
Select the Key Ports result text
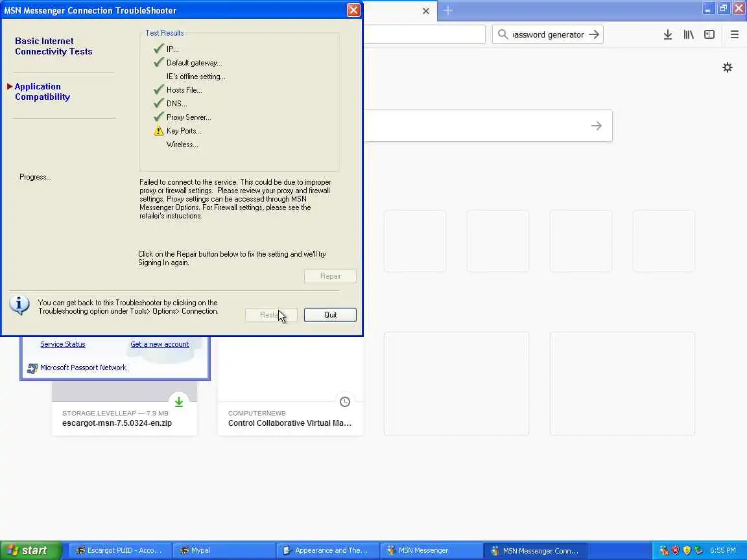click(x=184, y=131)
